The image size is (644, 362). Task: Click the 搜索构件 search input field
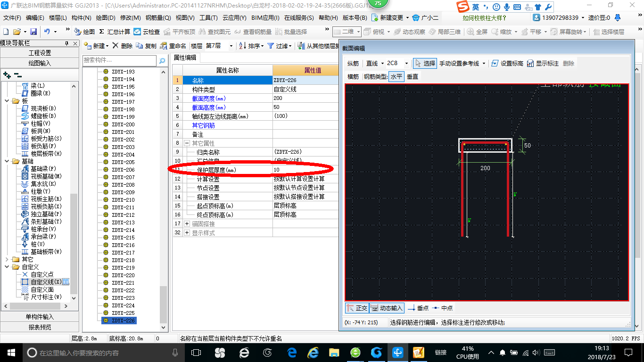click(x=119, y=60)
